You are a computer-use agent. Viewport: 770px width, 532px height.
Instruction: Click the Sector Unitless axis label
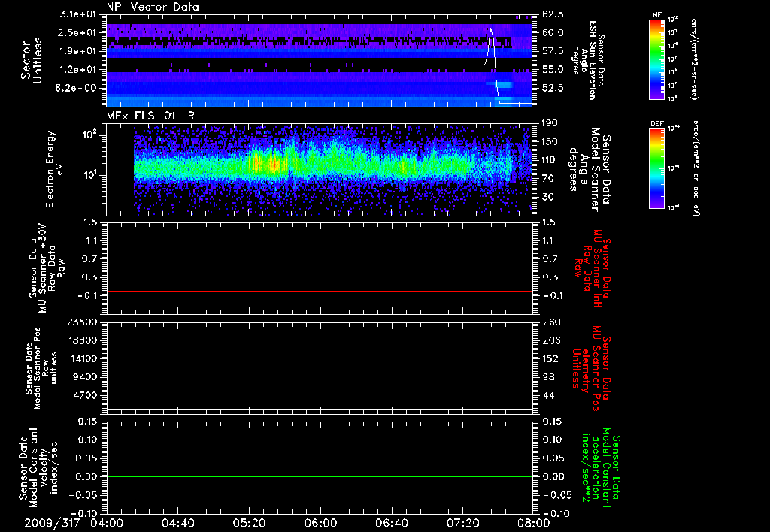(30, 60)
